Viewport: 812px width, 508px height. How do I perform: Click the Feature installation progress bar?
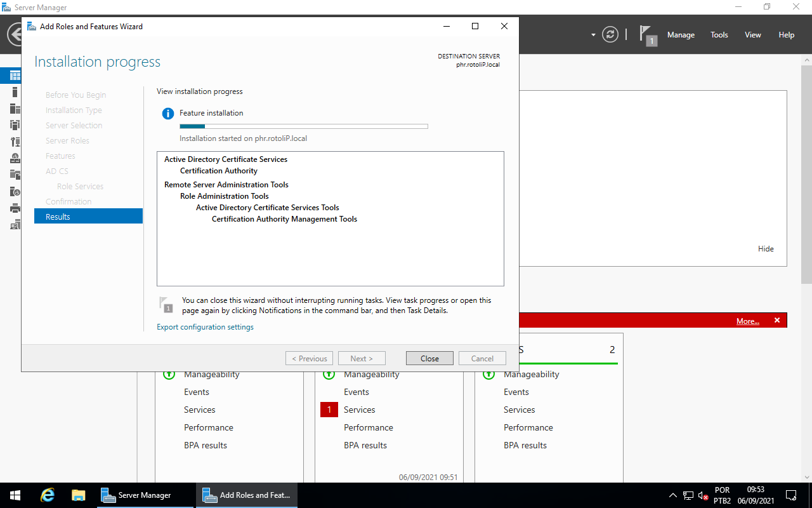tap(303, 126)
